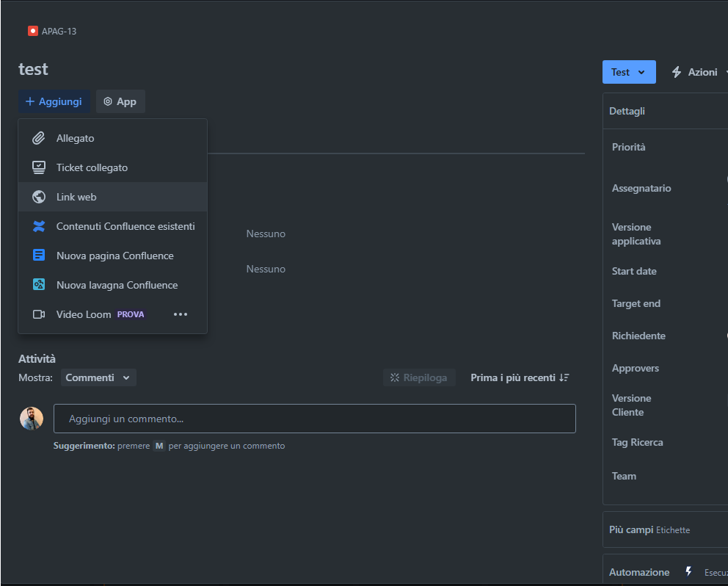Image resolution: width=728 pixels, height=586 pixels.
Task: Select Nuova pagina Confluence
Action: [x=112, y=256]
